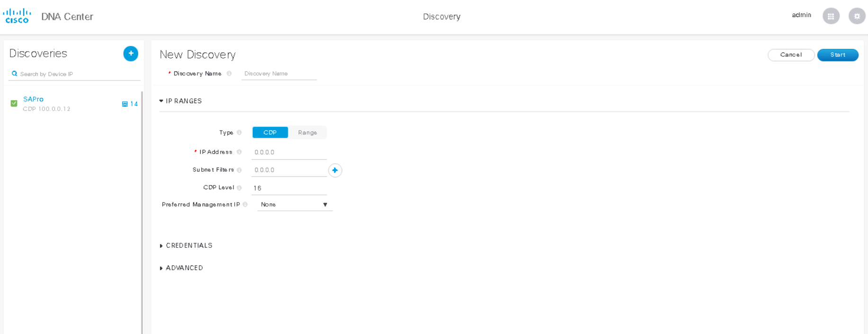Viewport: 868px width, 334px height.
Task: Focus the Discovery Name field
Action: [x=279, y=74]
